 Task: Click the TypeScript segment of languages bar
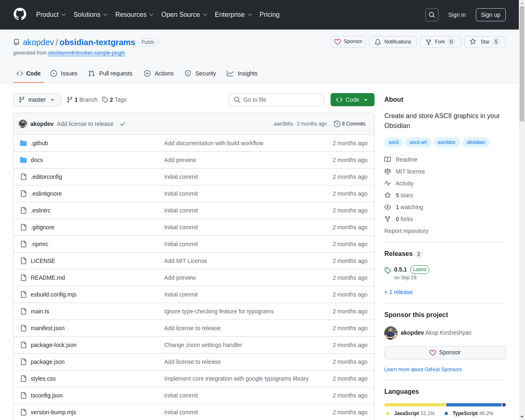coord(474,405)
